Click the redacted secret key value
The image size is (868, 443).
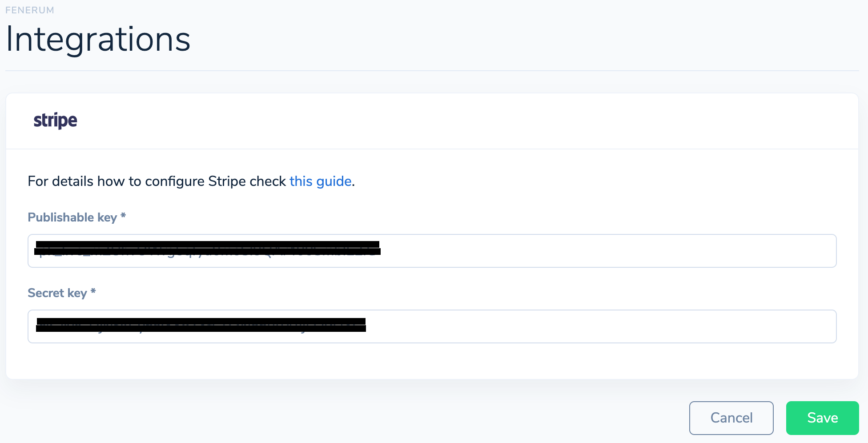pos(201,325)
